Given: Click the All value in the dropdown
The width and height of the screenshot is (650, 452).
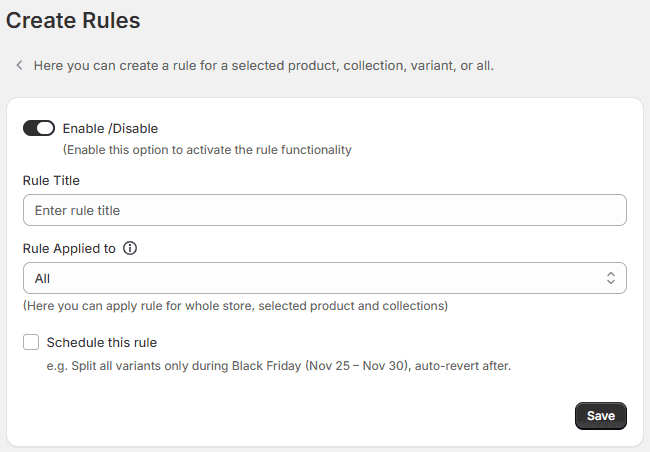Looking at the screenshot, I should coord(42,278).
